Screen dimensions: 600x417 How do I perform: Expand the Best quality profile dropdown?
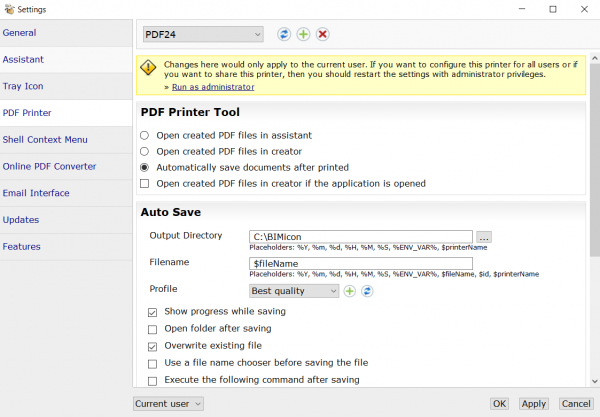coord(294,291)
